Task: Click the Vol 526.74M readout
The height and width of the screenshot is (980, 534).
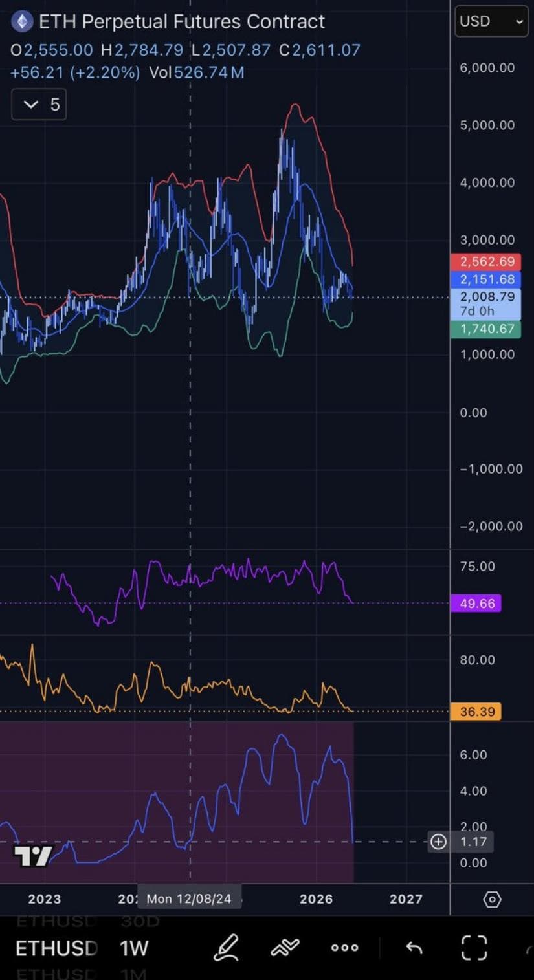Action: point(197,72)
